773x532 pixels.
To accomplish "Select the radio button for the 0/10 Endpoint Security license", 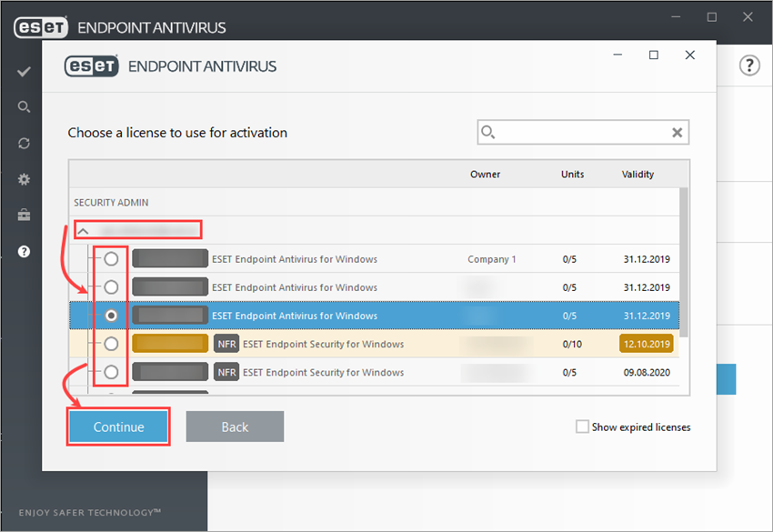I will coord(112,344).
